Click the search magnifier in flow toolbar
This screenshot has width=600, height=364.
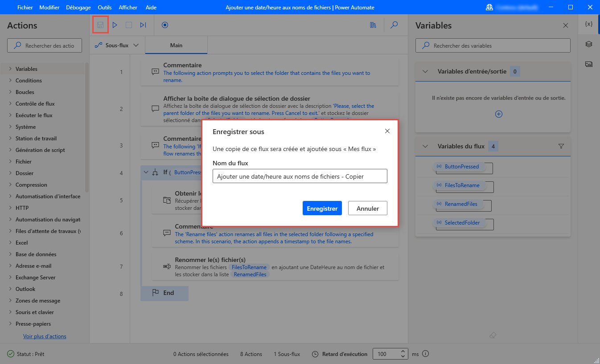[x=394, y=25]
